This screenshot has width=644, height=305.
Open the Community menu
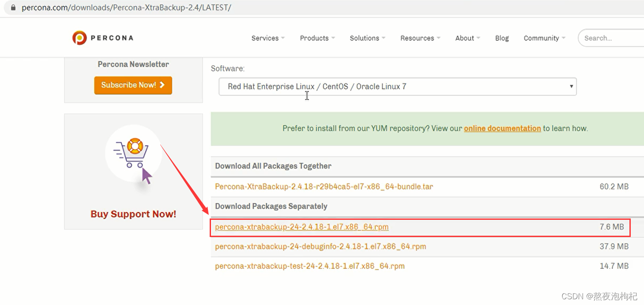(544, 38)
